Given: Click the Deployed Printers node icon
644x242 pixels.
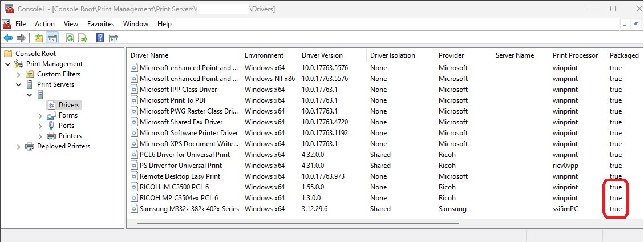Looking at the screenshot, I should coord(30,146).
